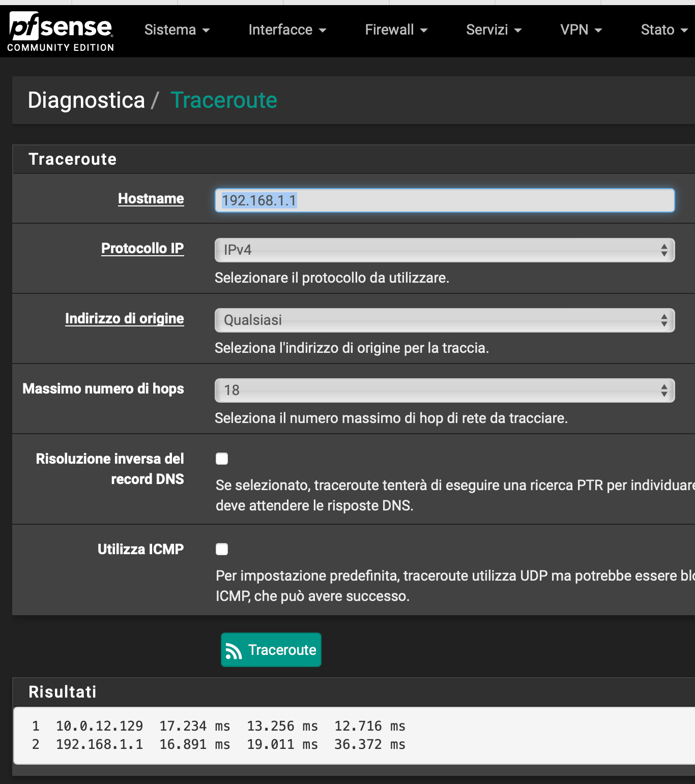Viewport: 695px width, 784px height.
Task: Click the 10.0.12.129 result hop
Action: pyautogui.click(x=100, y=726)
